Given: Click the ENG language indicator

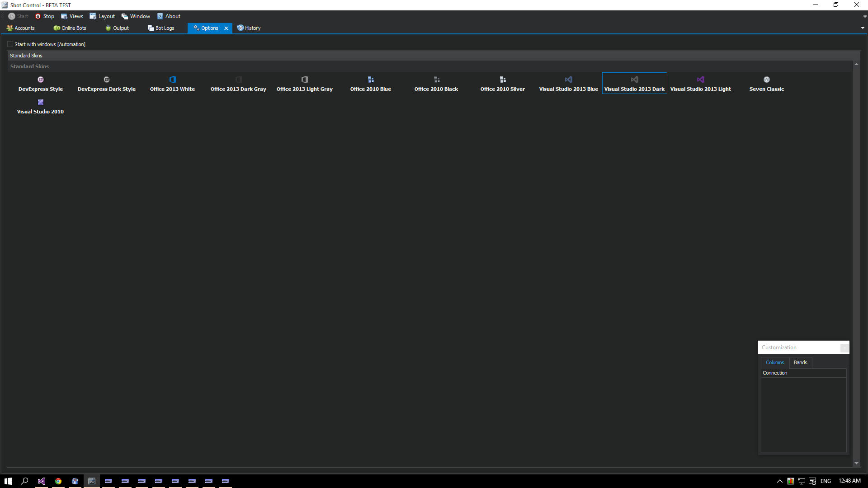Looking at the screenshot, I should point(826,481).
